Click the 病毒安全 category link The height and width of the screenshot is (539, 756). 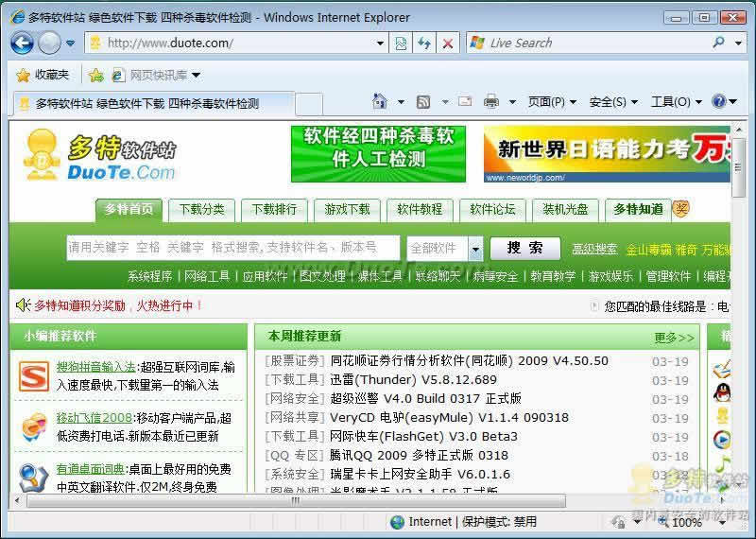click(495, 276)
